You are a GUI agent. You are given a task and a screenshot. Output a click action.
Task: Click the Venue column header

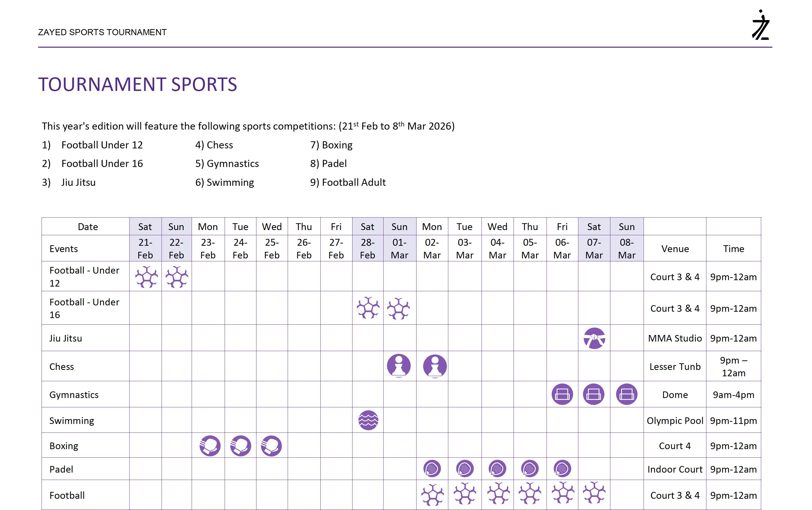click(x=675, y=249)
